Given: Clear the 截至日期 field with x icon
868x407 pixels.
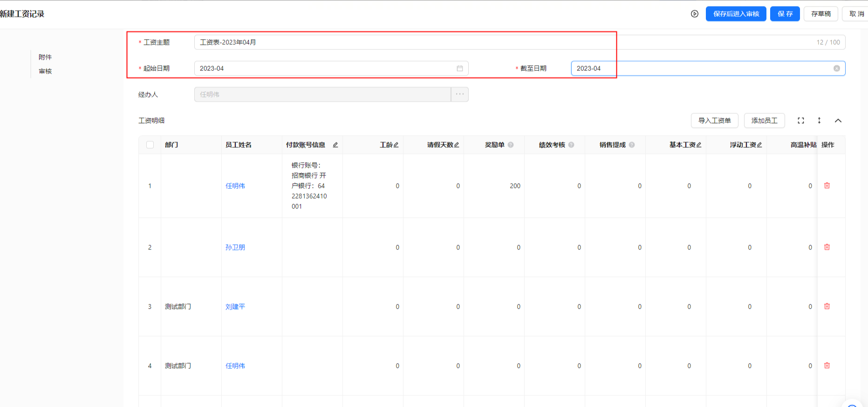Looking at the screenshot, I should point(837,69).
